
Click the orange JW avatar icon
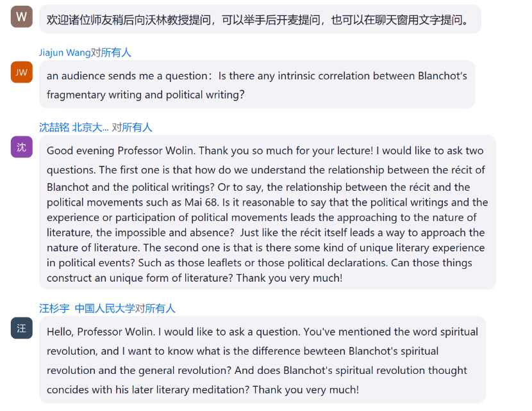[x=21, y=72]
